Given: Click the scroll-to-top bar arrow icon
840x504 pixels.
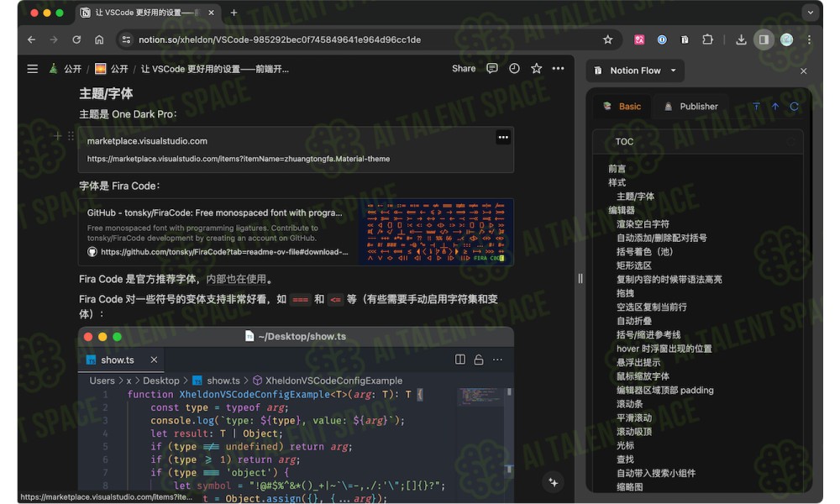Looking at the screenshot, I should tap(757, 107).
